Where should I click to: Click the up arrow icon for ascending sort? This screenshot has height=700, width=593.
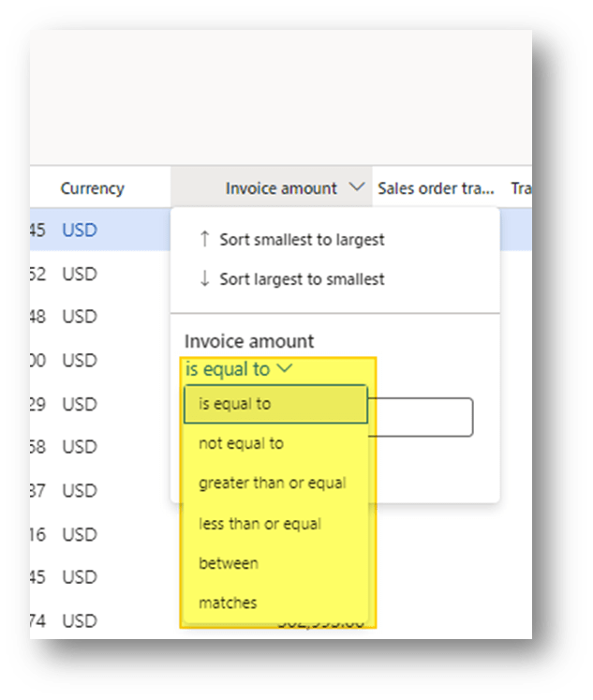(204, 240)
